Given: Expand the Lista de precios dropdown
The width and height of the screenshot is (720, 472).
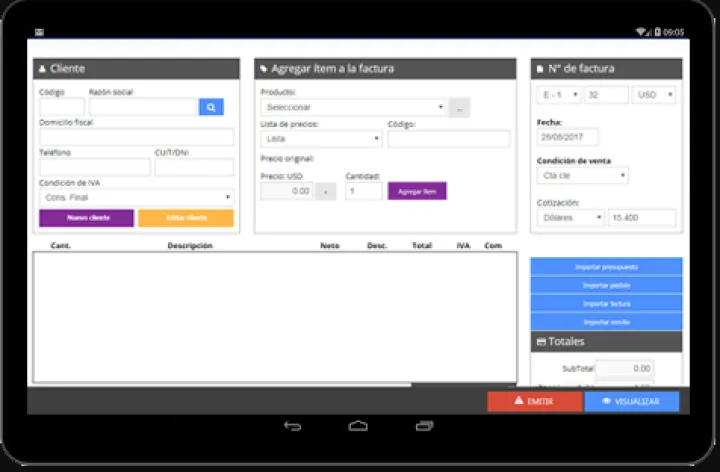Looking at the screenshot, I should [x=320, y=139].
